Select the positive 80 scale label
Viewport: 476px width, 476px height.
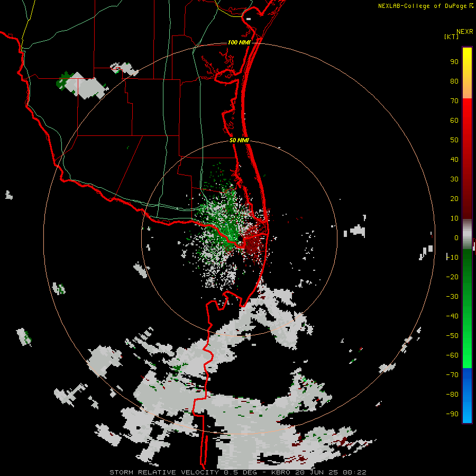click(x=454, y=81)
